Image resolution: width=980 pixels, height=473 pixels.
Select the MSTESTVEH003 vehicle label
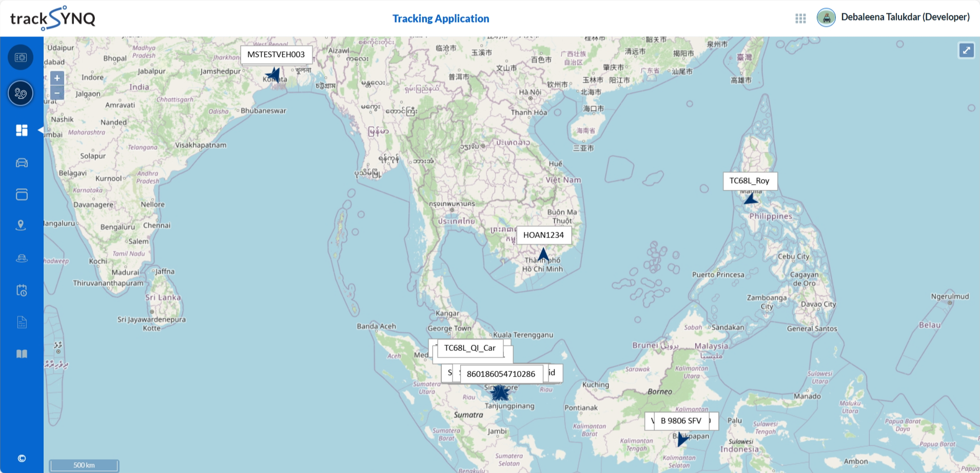pyautogui.click(x=277, y=54)
